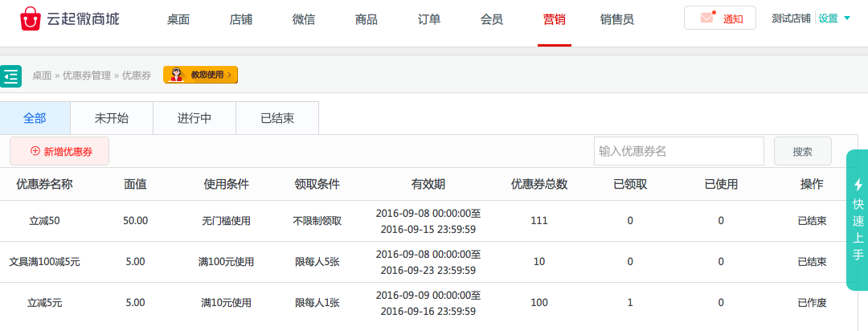Focus the 输入优惠券名 search field
Screen dimensions: 868x331
678,151
